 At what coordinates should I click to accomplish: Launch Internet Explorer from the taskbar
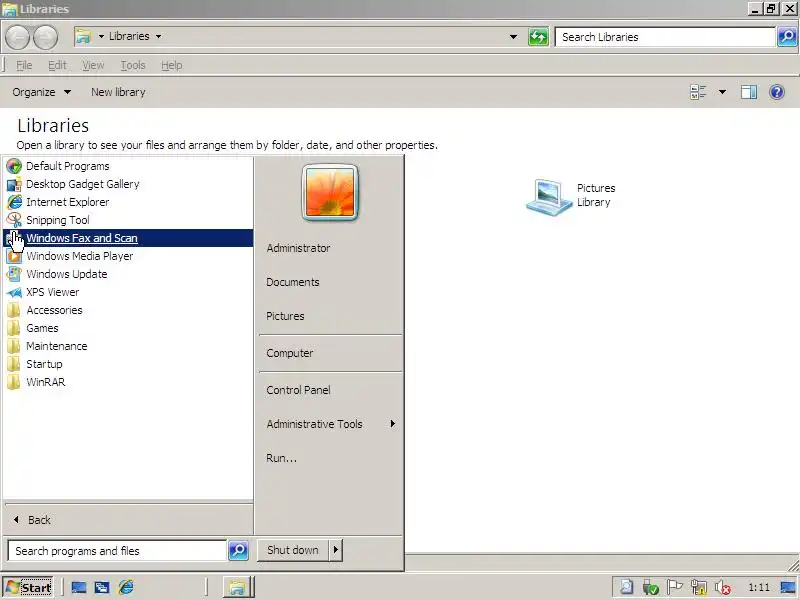click(126, 587)
